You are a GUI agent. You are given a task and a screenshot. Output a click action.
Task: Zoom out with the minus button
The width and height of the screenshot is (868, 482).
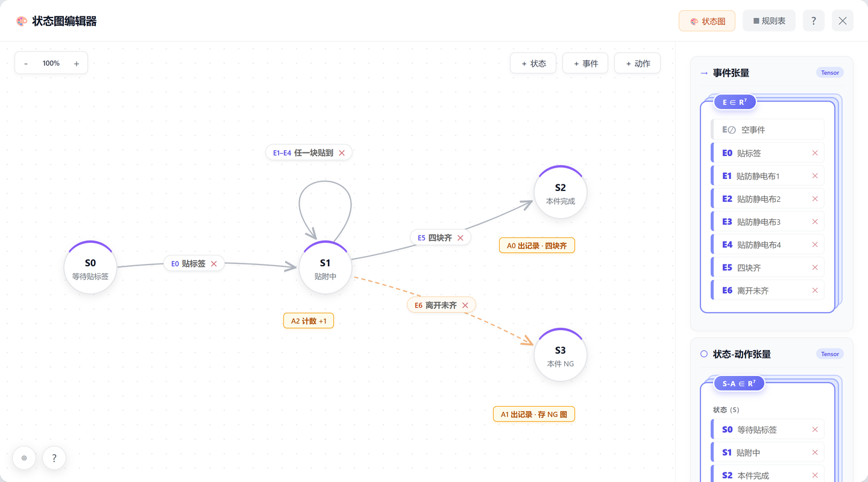pyautogui.click(x=26, y=63)
